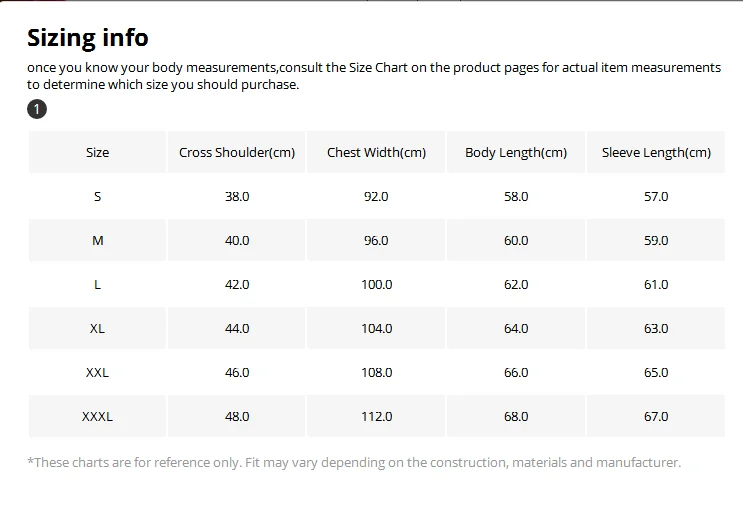743x507 pixels.
Task: Click the Cross Shoulder(cm) column header
Action: tap(237, 153)
